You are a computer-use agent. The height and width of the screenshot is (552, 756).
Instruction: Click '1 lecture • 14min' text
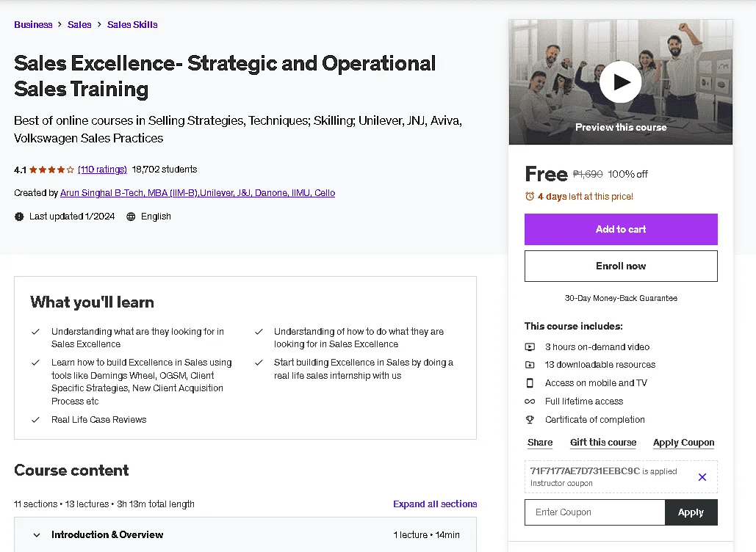pos(426,534)
